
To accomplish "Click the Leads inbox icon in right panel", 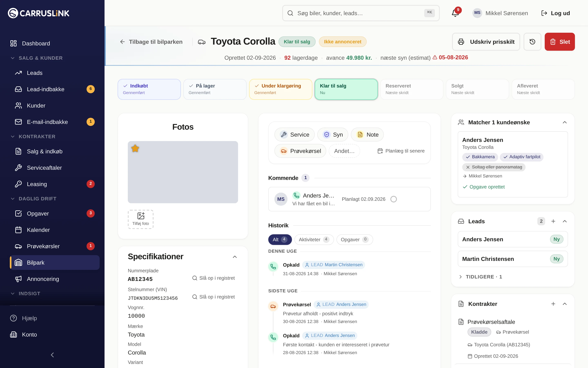I will pyautogui.click(x=461, y=221).
